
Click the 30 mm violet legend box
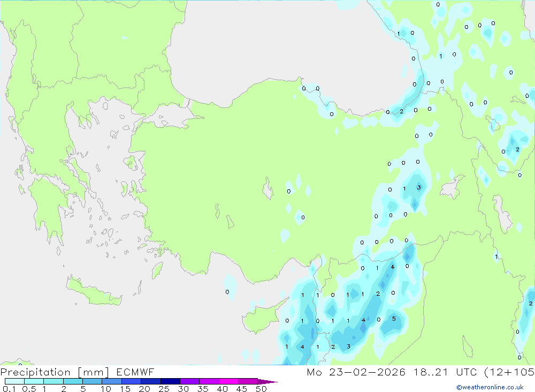pos(189,381)
